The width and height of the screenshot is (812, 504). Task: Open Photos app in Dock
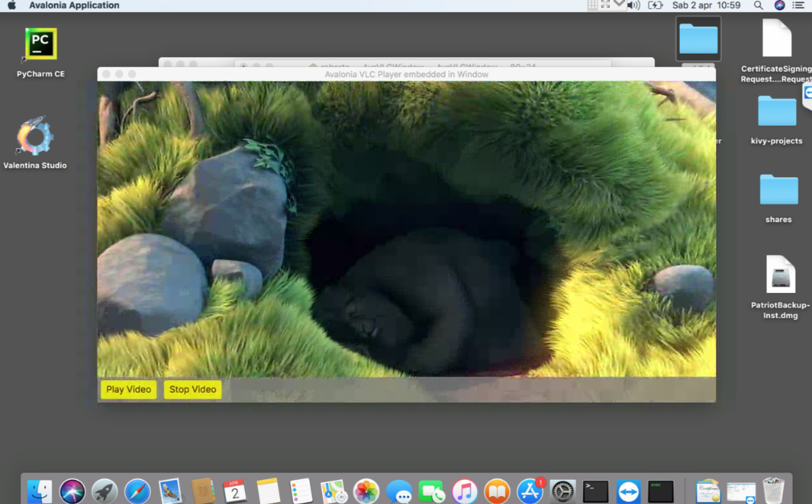[x=366, y=490]
